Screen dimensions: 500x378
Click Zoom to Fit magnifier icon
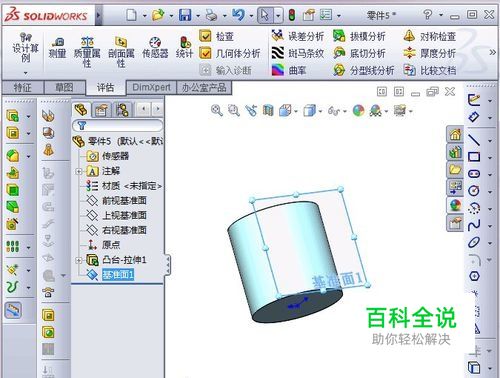tap(217, 110)
